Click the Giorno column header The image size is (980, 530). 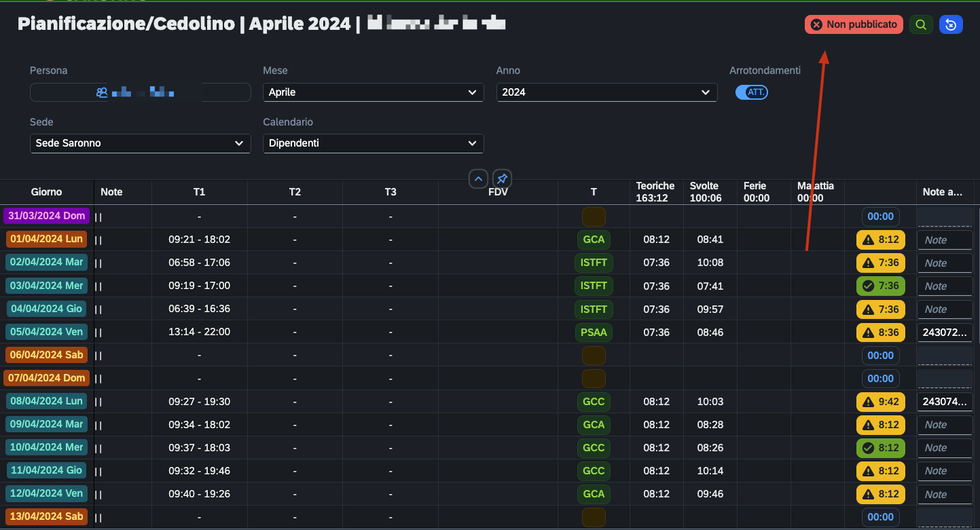pyautogui.click(x=47, y=192)
